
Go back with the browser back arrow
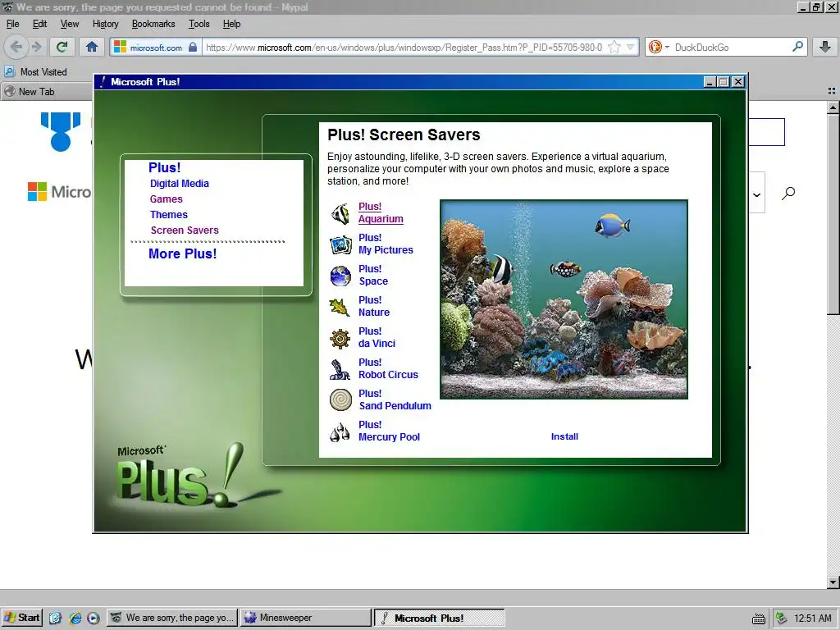(x=16, y=47)
